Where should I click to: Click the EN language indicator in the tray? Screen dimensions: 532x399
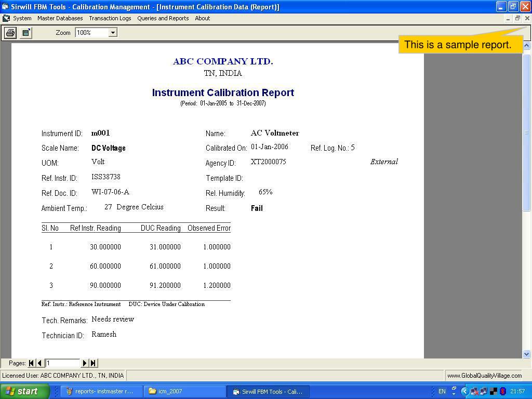click(442, 391)
